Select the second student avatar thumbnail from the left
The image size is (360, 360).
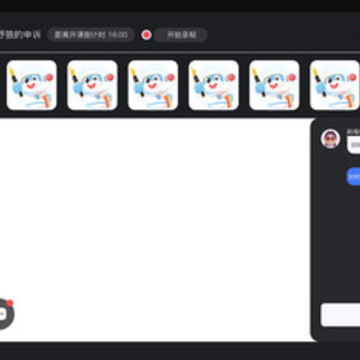(92, 85)
